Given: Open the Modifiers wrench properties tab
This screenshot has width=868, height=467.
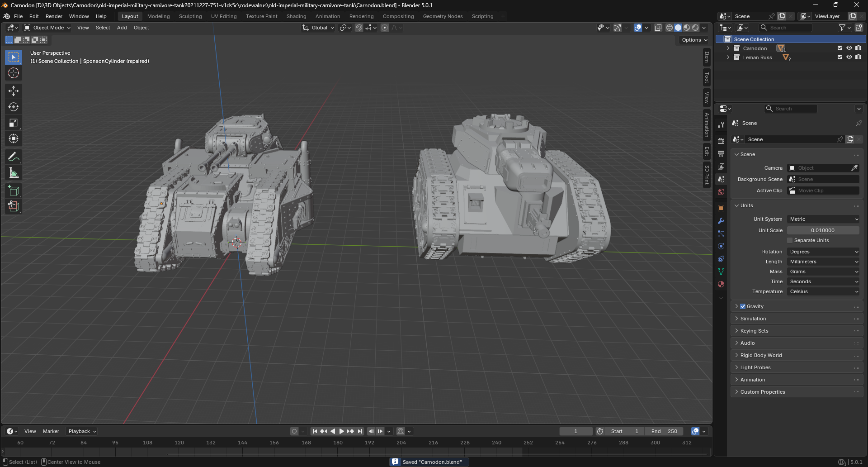Looking at the screenshot, I should 721,221.
